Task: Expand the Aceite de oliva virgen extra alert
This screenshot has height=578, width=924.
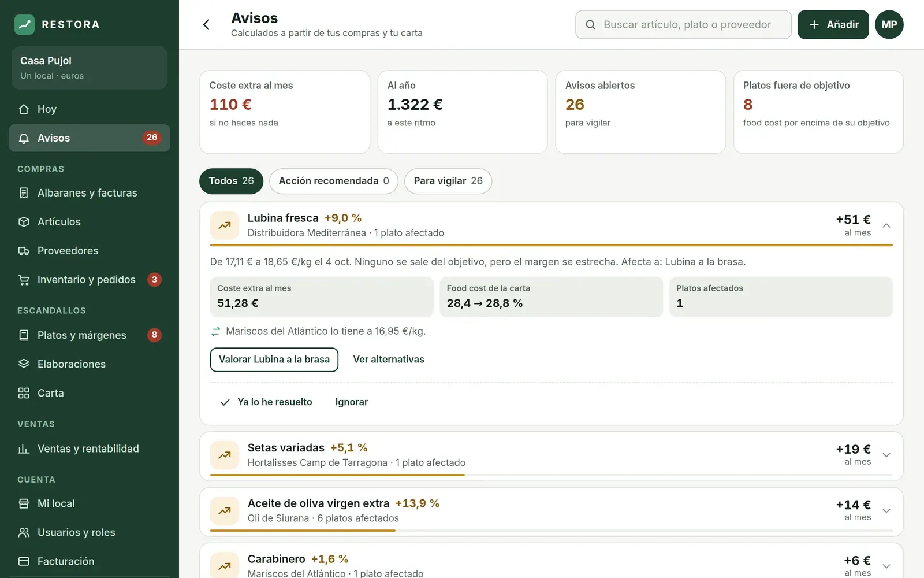Action: point(886,511)
